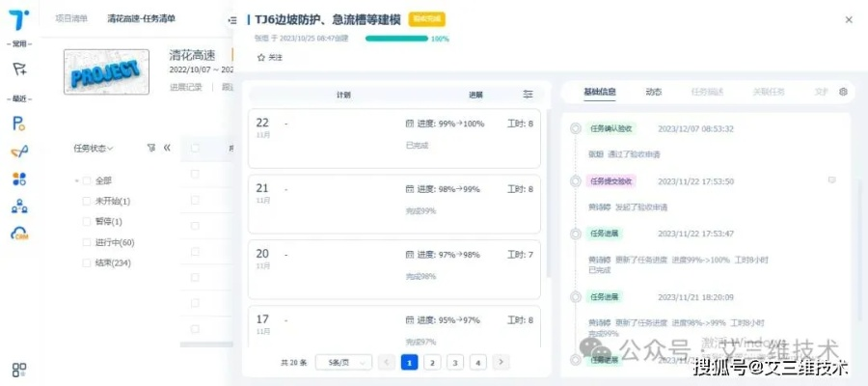The image size is (868, 386).
Task: Close the task detail panel
Action: tap(849, 20)
